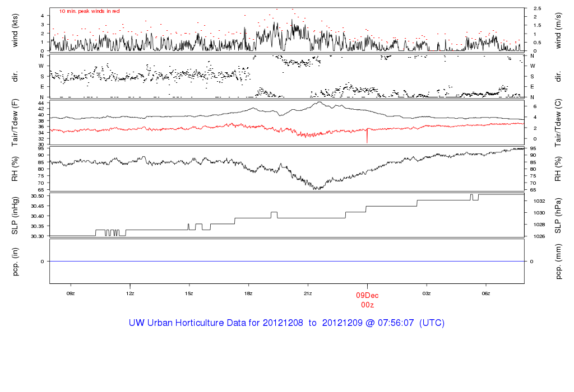
Task: Click the left 'dir.' axis label
Action: pyautogui.click(x=15, y=77)
